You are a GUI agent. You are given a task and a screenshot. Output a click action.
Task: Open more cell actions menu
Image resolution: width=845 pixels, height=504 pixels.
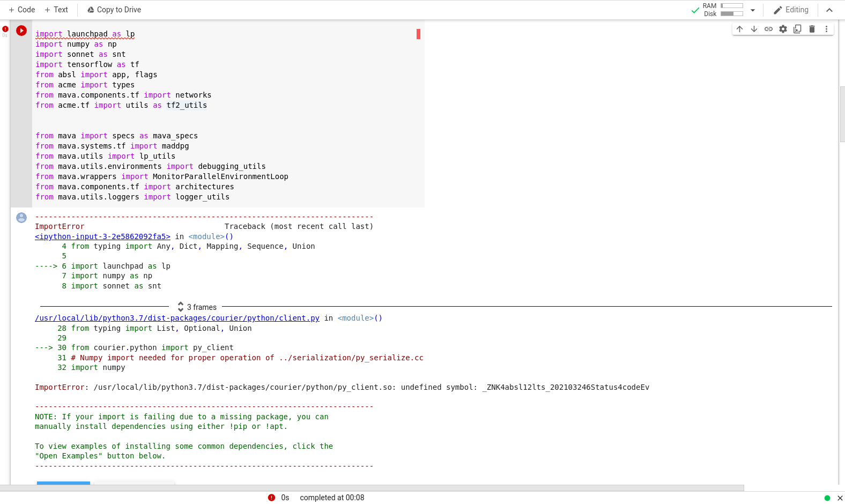click(x=826, y=29)
